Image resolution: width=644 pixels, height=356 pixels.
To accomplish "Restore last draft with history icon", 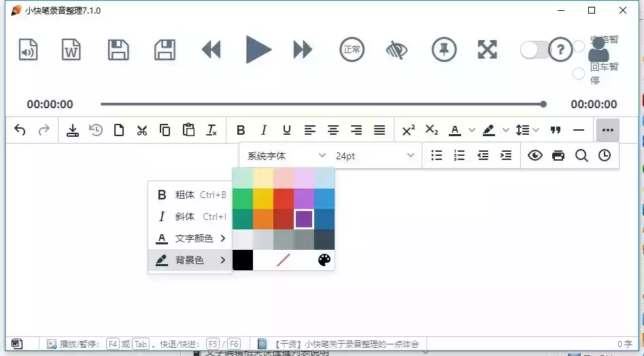I will pyautogui.click(x=96, y=130).
